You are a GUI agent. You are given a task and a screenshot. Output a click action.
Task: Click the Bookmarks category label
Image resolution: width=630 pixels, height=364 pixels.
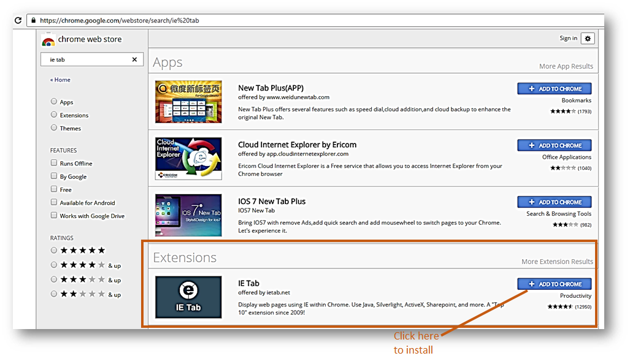coord(576,100)
